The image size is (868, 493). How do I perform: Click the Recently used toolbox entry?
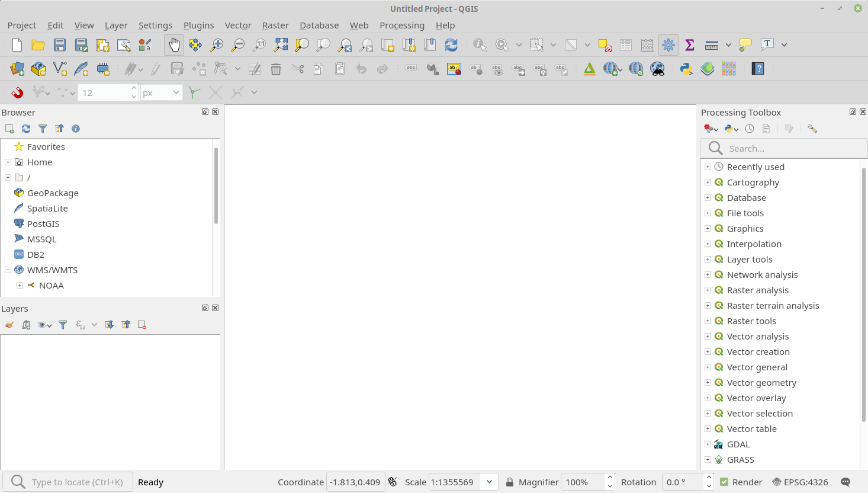click(756, 167)
